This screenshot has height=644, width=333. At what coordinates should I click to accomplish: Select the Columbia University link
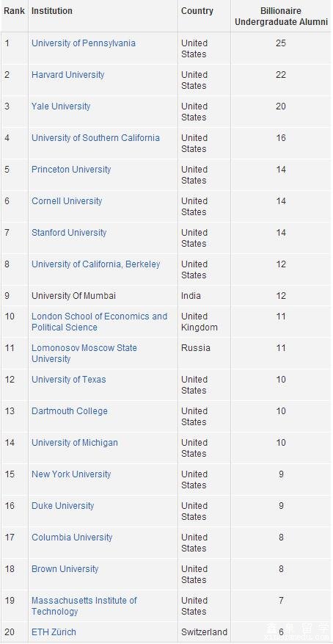tap(72, 538)
